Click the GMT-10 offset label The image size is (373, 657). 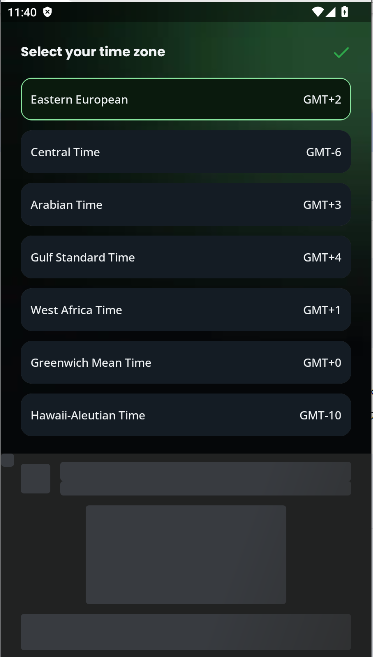(320, 415)
